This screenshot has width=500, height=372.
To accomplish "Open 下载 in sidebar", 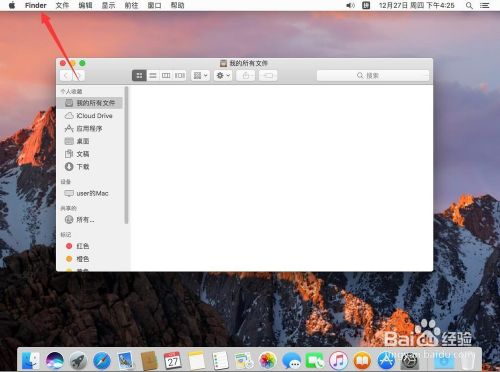I will coord(90,166).
